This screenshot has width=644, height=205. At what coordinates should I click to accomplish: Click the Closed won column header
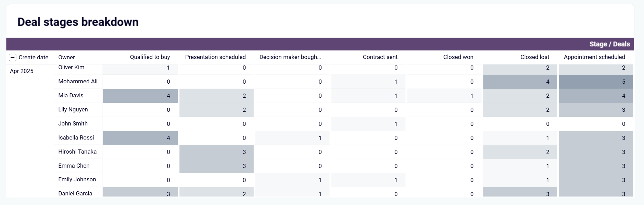pos(458,57)
